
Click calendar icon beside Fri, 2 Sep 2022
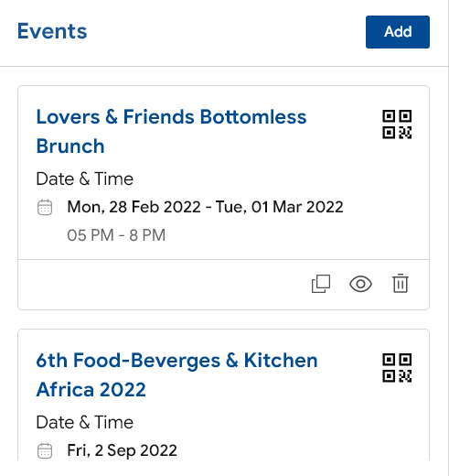click(45, 450)
